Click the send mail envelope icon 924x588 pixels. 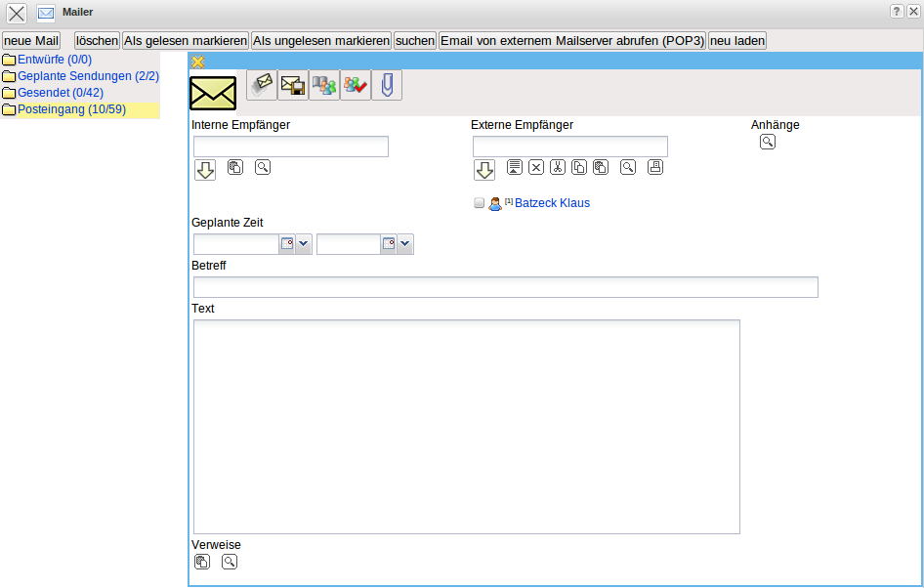pyautogui.click(x=262, y=85)
